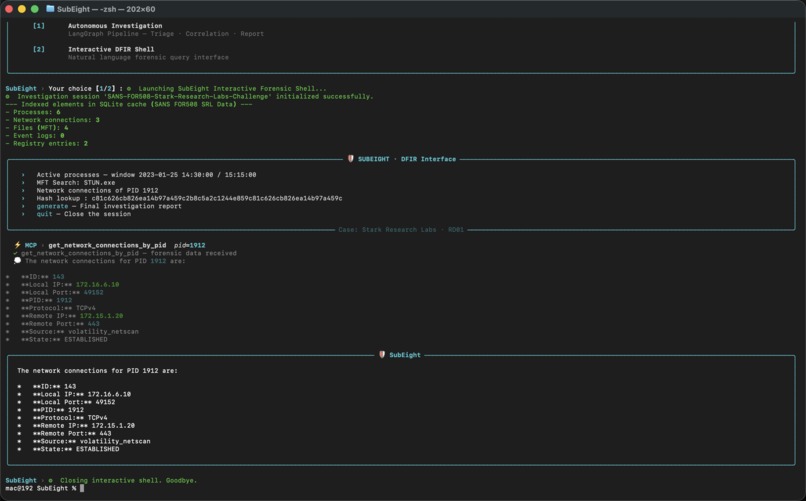Viewport: 806px width, 501px height.
Task: Click get_network_connections_by_pid in the white MCP call line
Action: [x=107, y=245]
